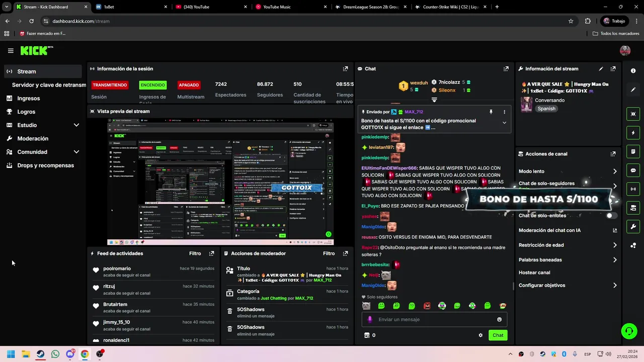Click the dashboard.kick.com address bar

tap(307, 21)
